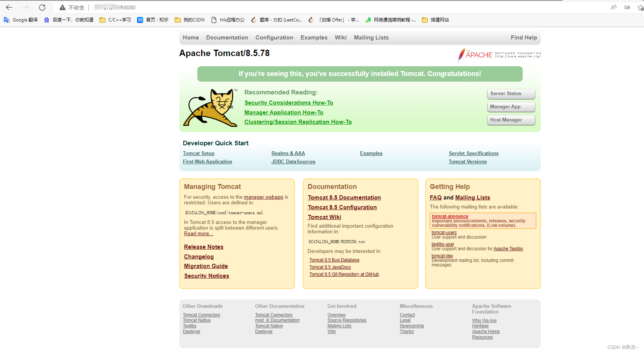Open Who We Are footer link
Viewport: 644px width, 353px height.
click(x=484, y=321)
